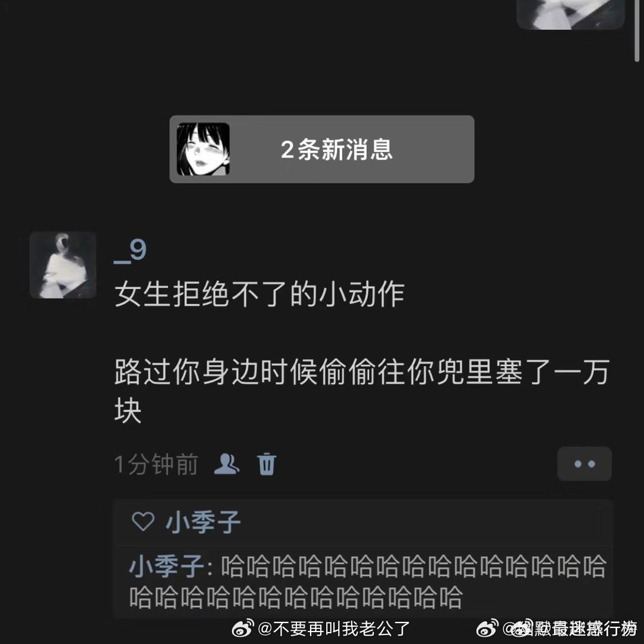Delete the post with the trash icon
Viewport: 644px width, 644px height.
[267, 464]
